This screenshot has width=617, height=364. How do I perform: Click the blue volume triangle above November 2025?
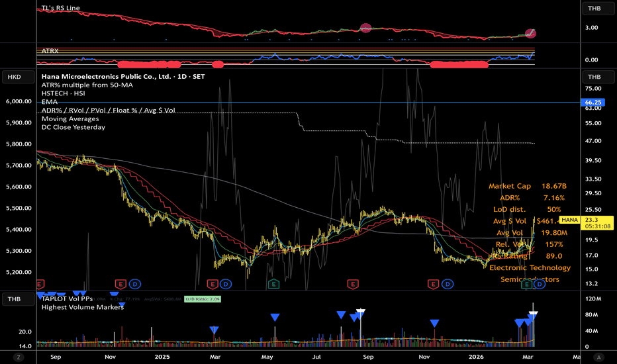pos(434,323)
